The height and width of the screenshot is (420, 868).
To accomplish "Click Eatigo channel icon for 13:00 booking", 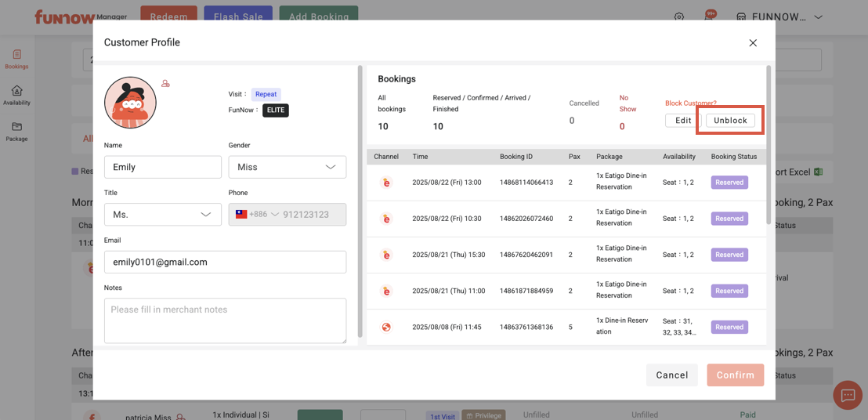I will tap(386, 183).
